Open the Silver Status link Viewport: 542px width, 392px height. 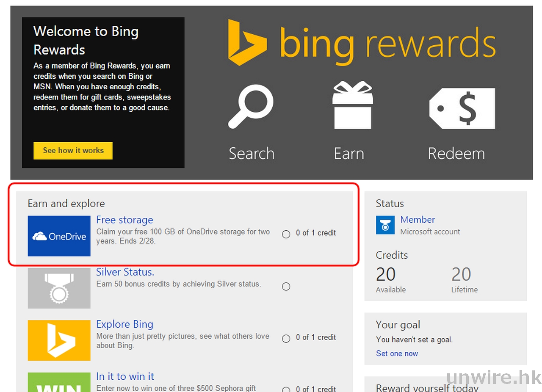tap(125, 272)
